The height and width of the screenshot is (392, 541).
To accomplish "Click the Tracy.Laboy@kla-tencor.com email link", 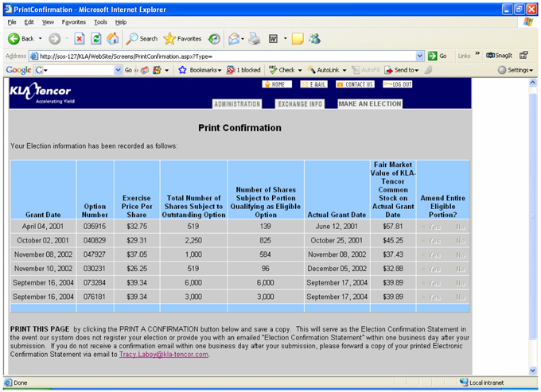I will click(164, 355).
